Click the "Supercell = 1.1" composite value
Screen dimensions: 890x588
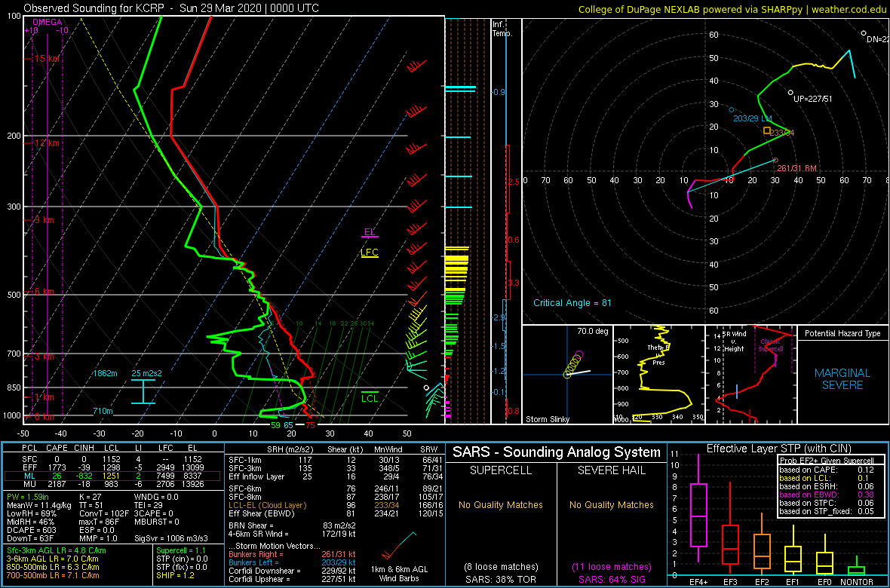(x=183, y=550)
